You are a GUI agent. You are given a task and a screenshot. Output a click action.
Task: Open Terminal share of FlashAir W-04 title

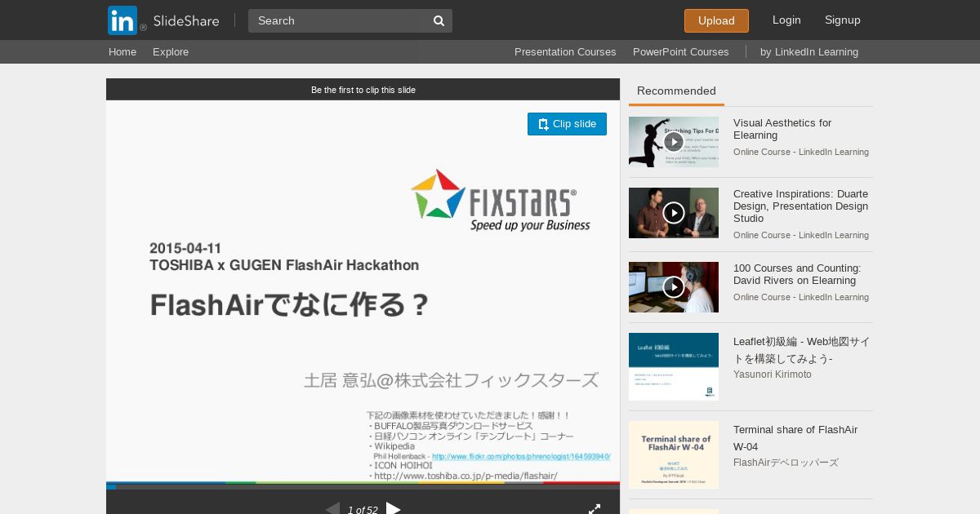pos(795,438)
